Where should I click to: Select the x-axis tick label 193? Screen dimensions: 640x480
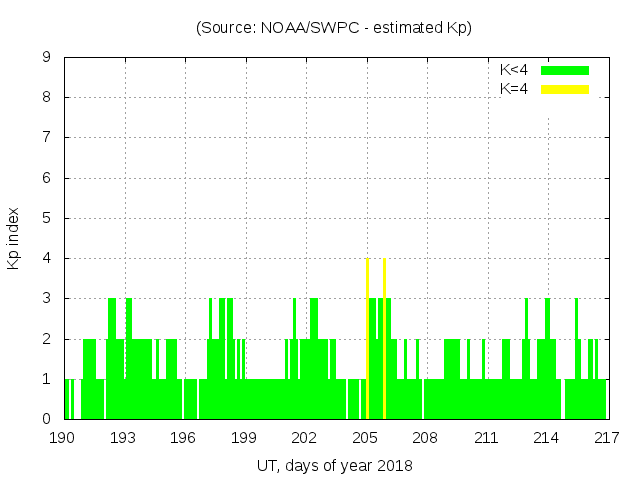coord(123,437)
